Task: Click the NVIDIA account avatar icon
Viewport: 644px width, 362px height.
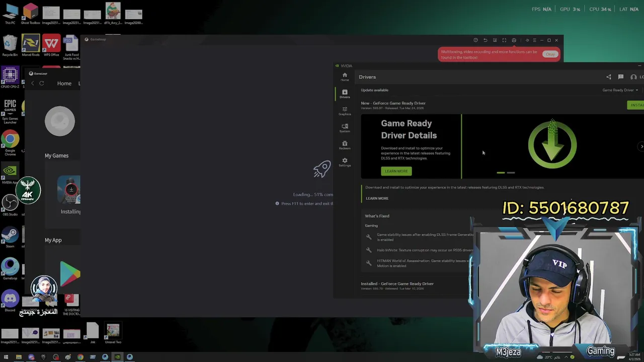Action: (633, 77)
